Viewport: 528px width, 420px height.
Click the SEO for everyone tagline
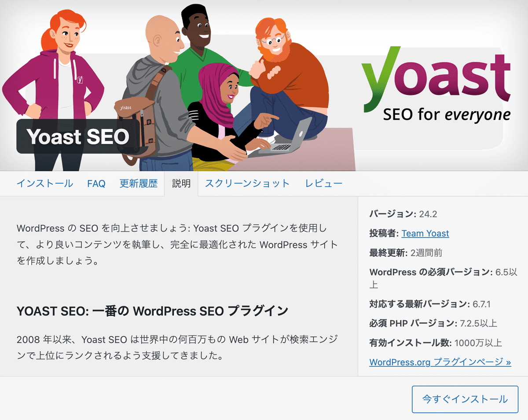[447, 114]
